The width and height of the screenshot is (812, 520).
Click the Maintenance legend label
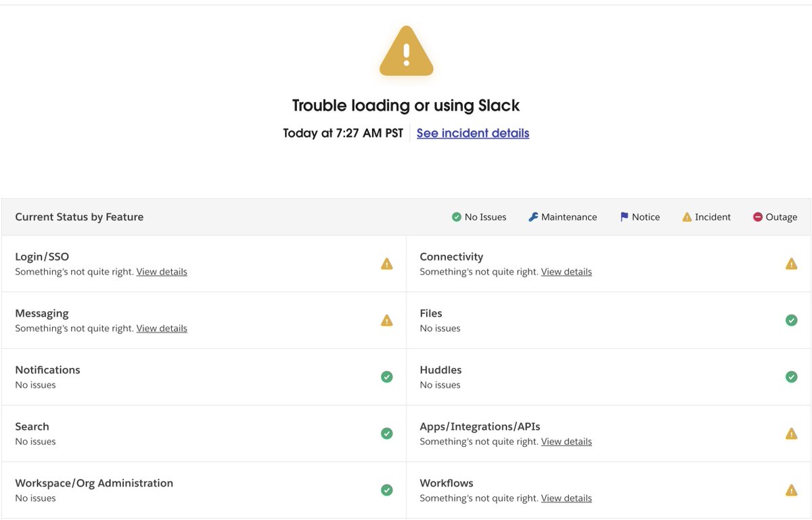click(x=569, y=217)
